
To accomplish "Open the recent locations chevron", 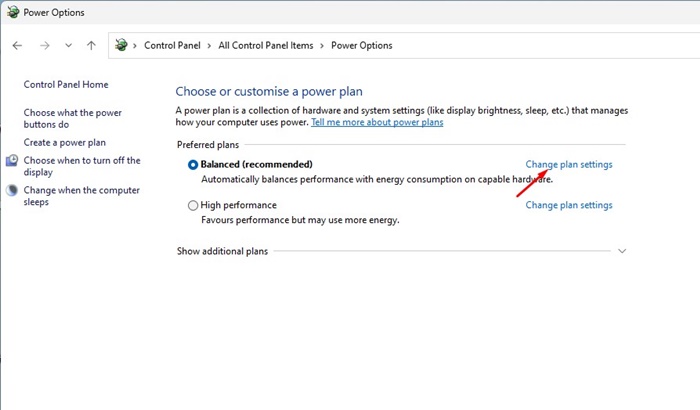I will [68, 45].
